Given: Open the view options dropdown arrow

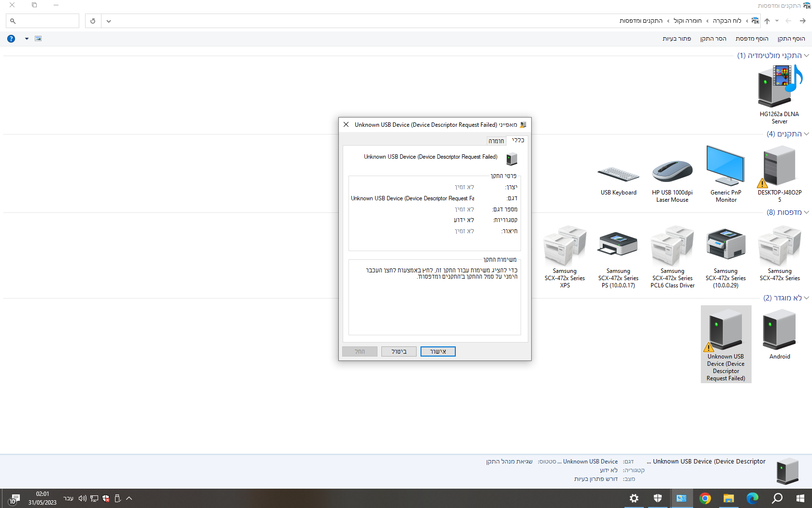Looking at the screenshot, I should pos(27,39).
